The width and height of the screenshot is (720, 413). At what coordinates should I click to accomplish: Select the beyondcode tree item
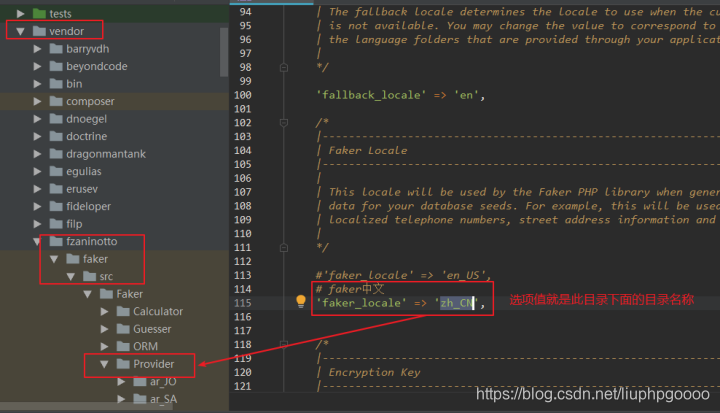[x=97, y=66]
